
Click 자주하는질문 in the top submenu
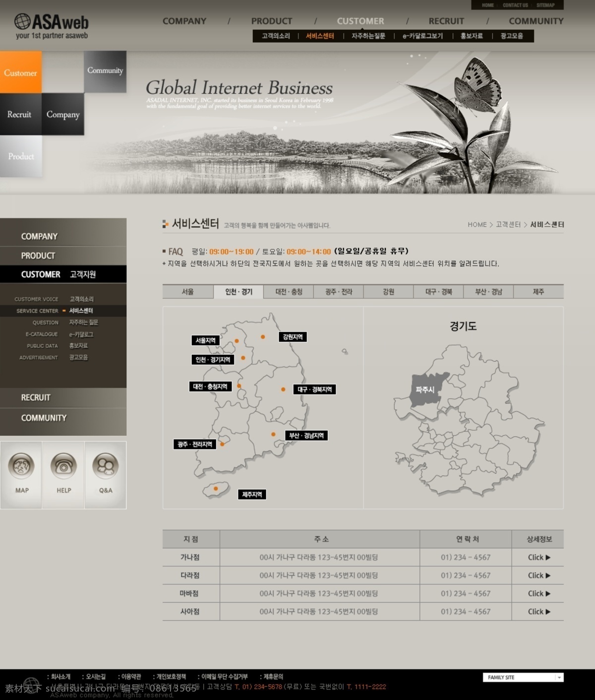coord(368,36)
